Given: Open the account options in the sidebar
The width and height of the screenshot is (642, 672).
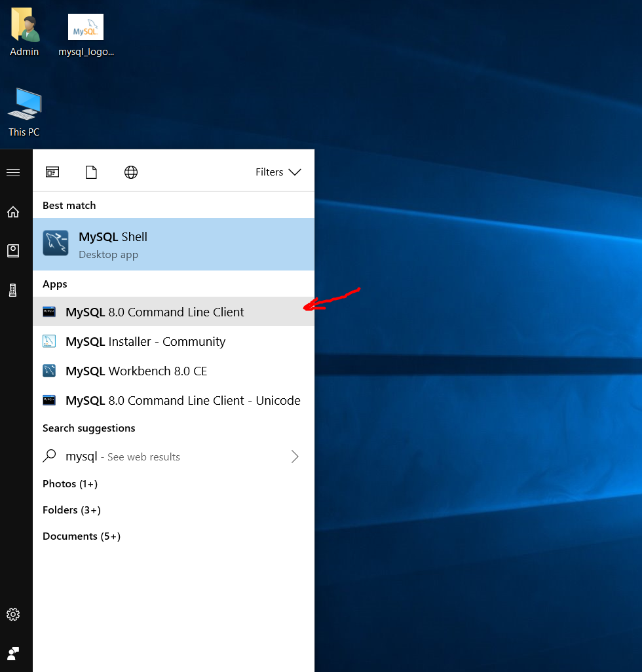Looking at the screenshot, I should (x=13, y=653).
